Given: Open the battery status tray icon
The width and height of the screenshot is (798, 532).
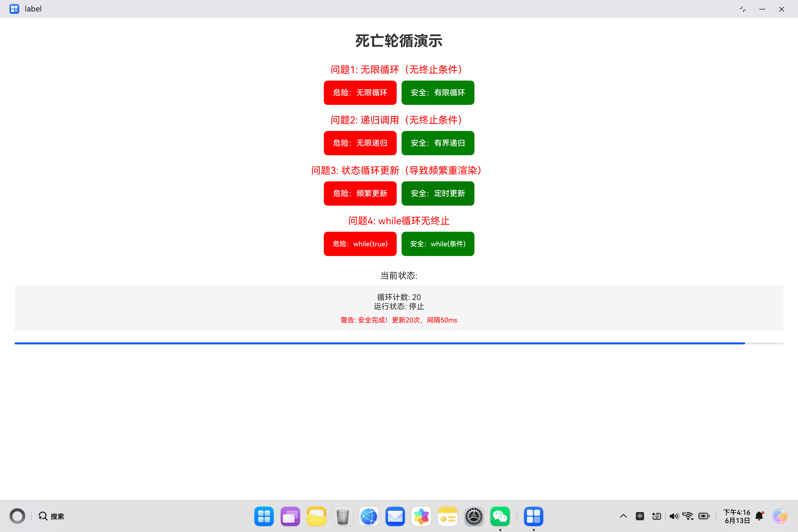Looking at the screenshot, I should [704, 516].
